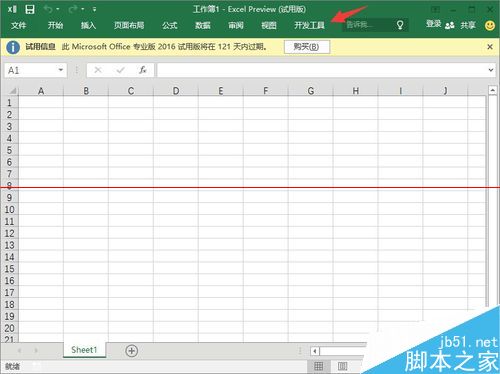500x374 pixels.
Task: Open the 公式 (Formulas) tab
Action: click(x=170, y=25)
